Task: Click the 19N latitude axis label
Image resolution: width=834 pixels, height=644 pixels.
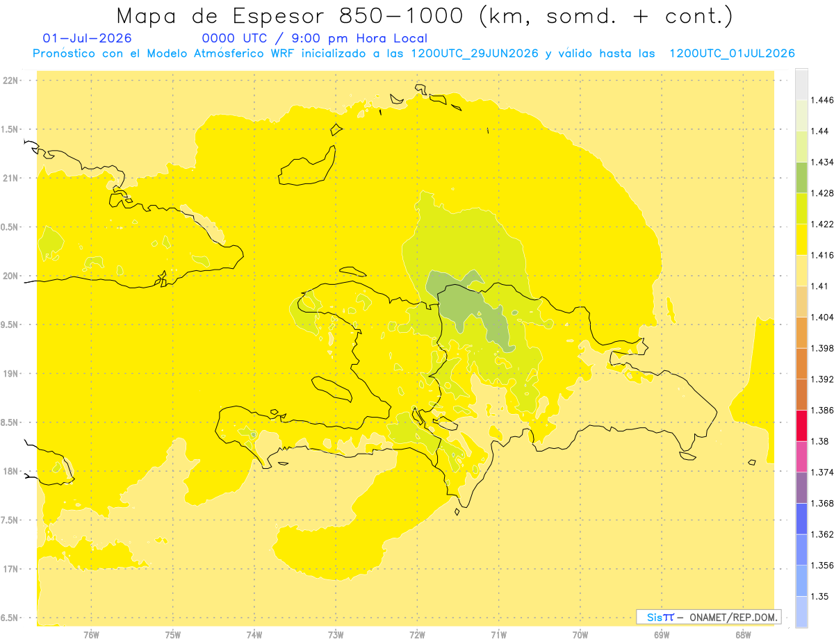Action: pos(11,373)
